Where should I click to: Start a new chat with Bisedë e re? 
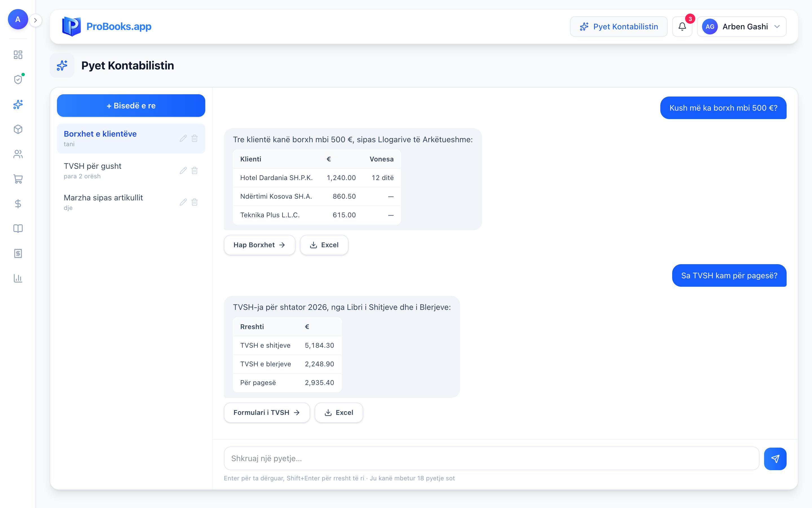pos(131,106)
